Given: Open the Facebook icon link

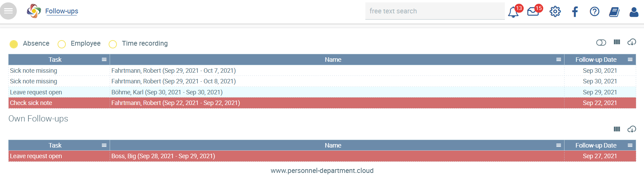Looking at the screenshot, I should [575, 12].
